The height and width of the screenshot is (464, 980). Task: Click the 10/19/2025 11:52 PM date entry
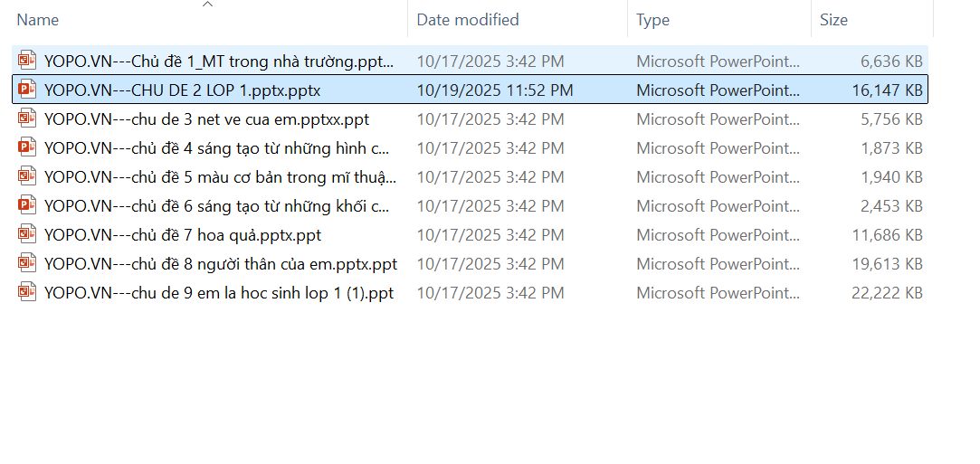[x=494, y=90]
